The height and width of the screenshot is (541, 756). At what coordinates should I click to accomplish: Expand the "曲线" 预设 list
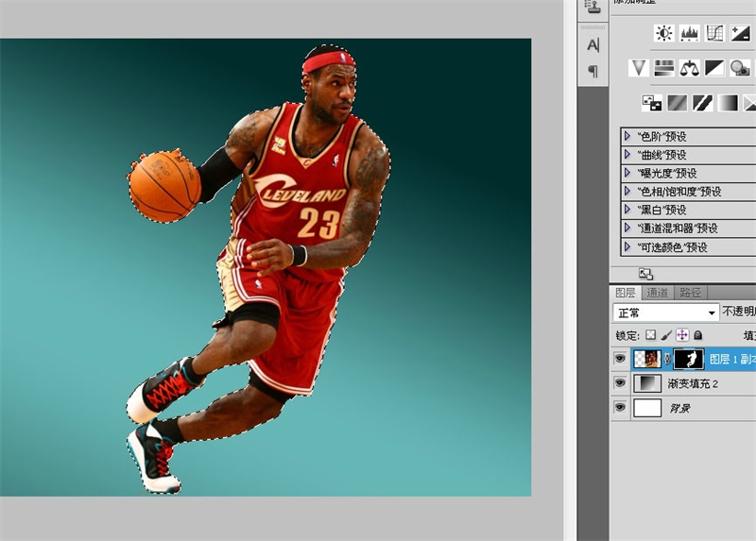click(627, 155)
